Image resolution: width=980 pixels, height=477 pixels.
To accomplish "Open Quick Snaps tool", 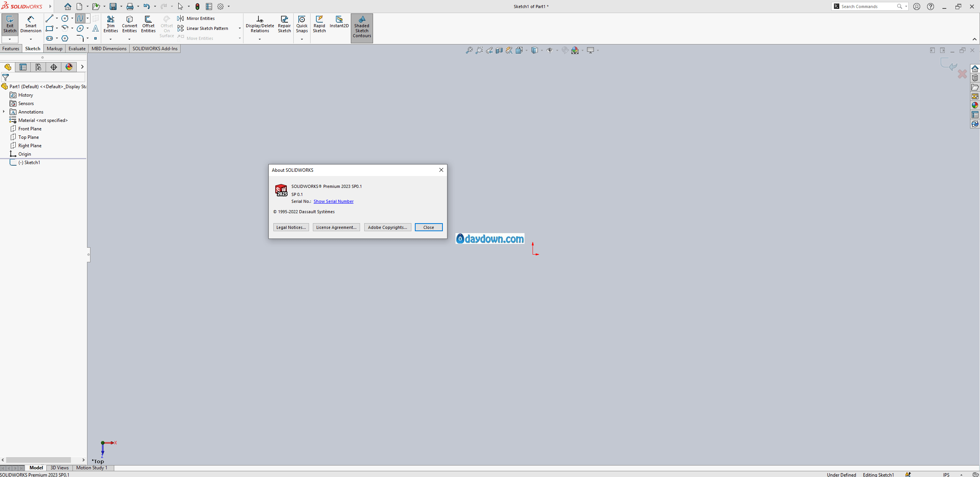I will 302,24.
